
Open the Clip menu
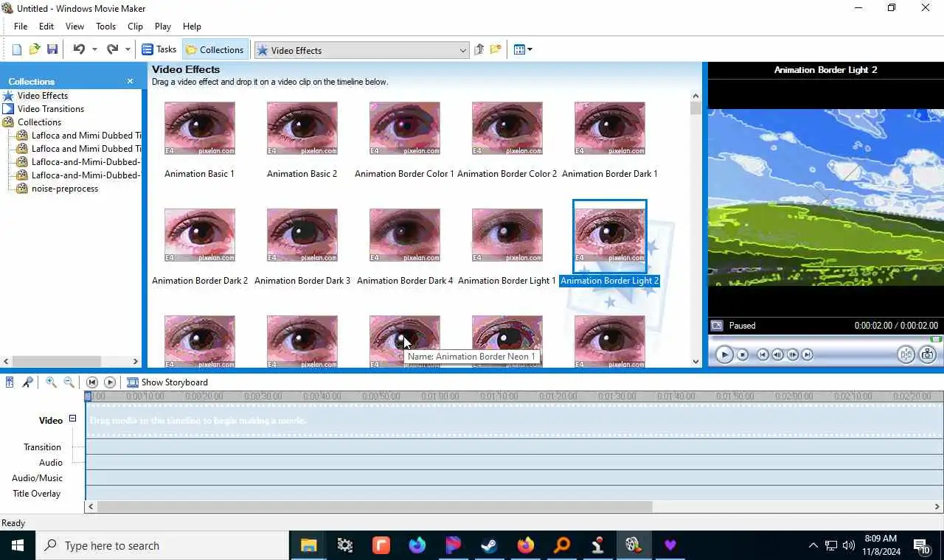coord(135,26)
